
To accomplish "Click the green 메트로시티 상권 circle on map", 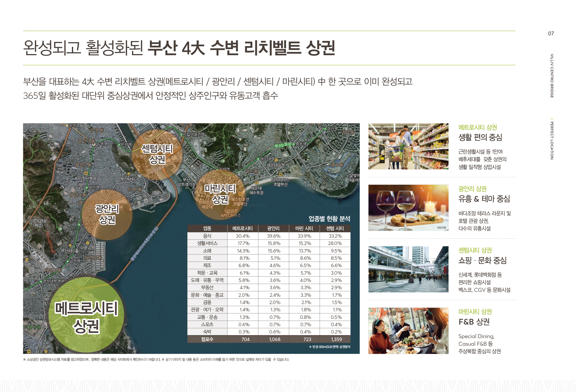I will tap(86, 315).
